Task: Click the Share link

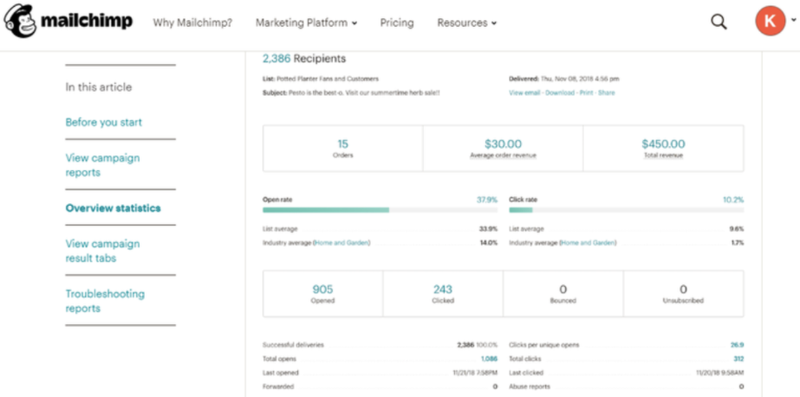Action: [x=606, y=93]
